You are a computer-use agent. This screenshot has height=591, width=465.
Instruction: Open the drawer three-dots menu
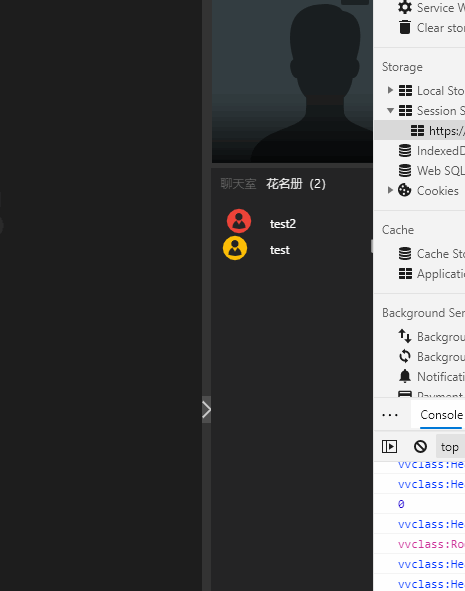point(390,415)
